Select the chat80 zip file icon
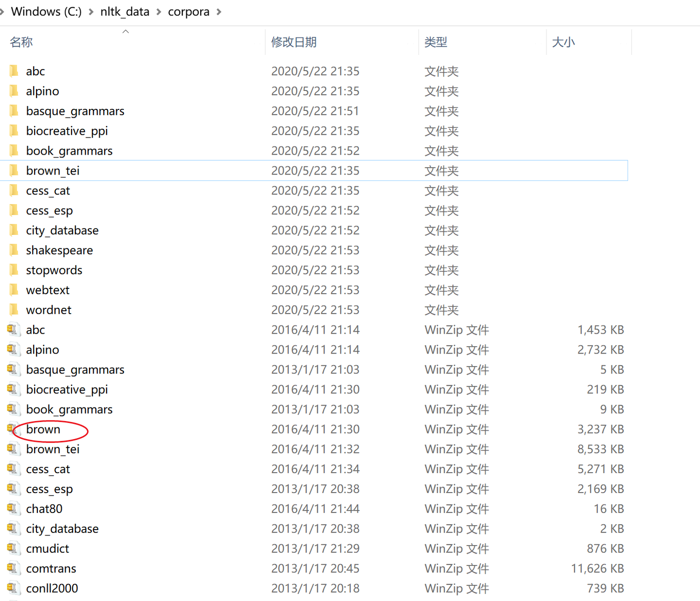Viewport: 700px width, 601px height. point(13,509)
